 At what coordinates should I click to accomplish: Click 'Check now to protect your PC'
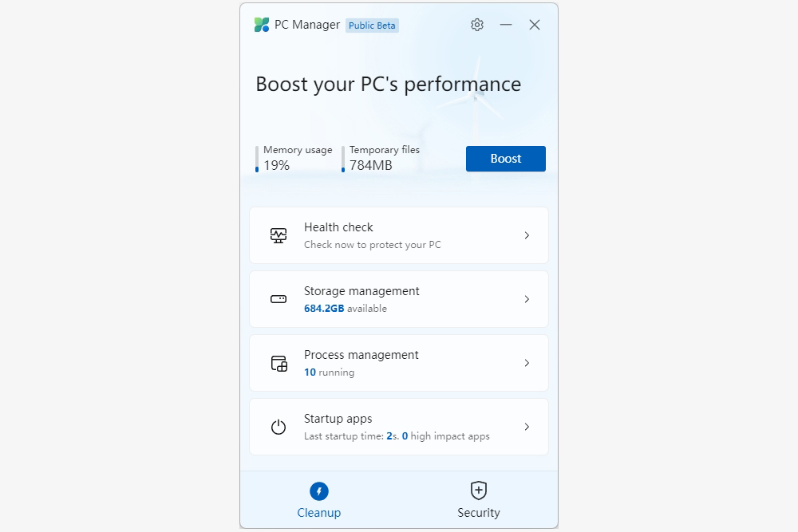pyautogui.click(x=373, y=245)
